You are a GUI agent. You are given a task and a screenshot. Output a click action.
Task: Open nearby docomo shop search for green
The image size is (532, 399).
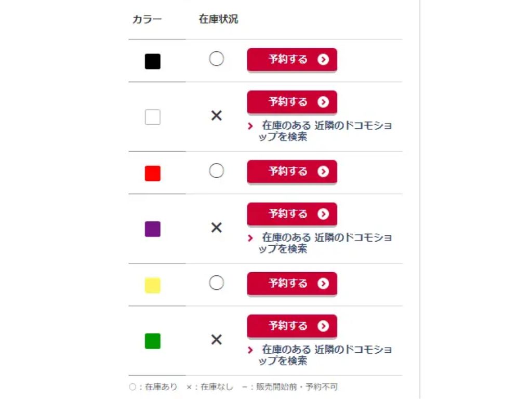click(x=320, y=355)
